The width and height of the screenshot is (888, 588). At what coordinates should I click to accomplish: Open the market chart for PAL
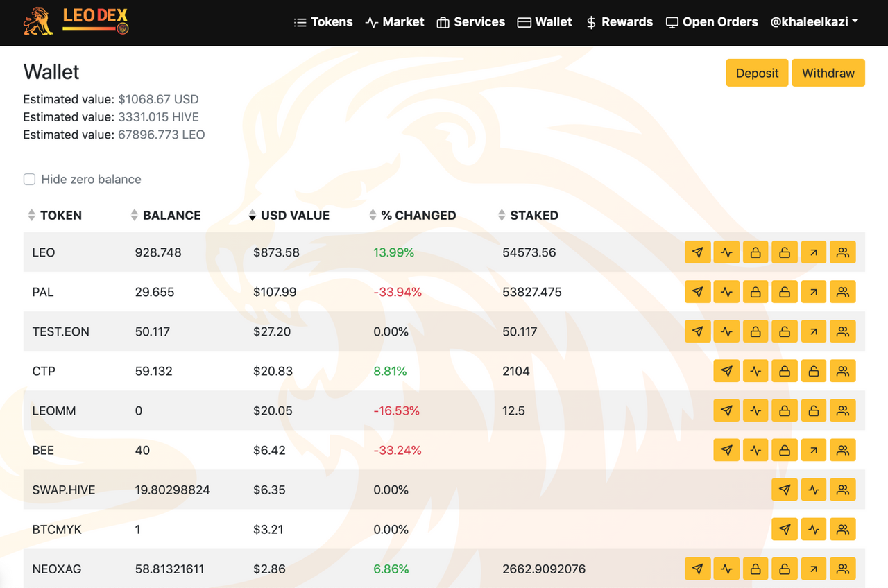tap(726, 292)
